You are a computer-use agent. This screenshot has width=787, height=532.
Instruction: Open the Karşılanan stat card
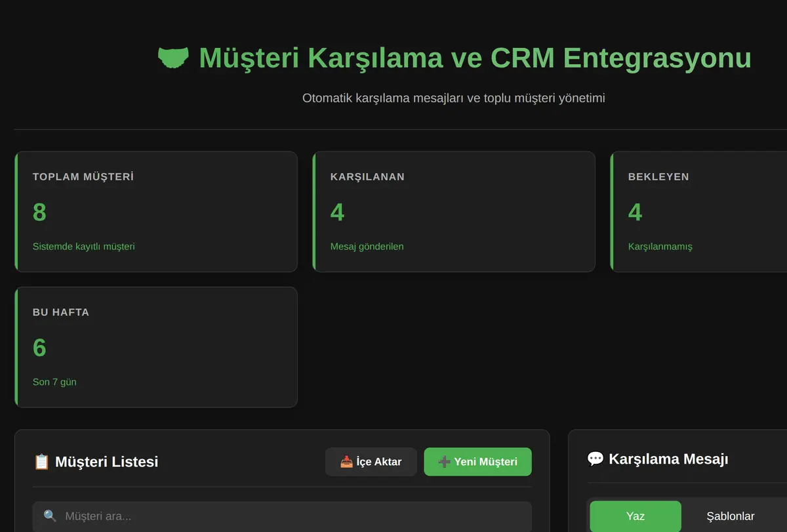454,212
